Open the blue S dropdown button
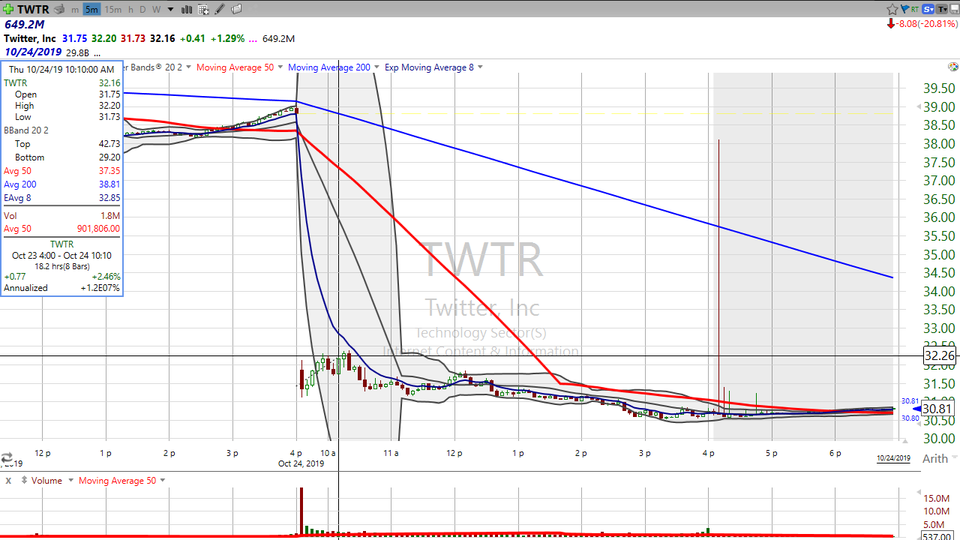 pyautogui.click(x=928, y=9)
